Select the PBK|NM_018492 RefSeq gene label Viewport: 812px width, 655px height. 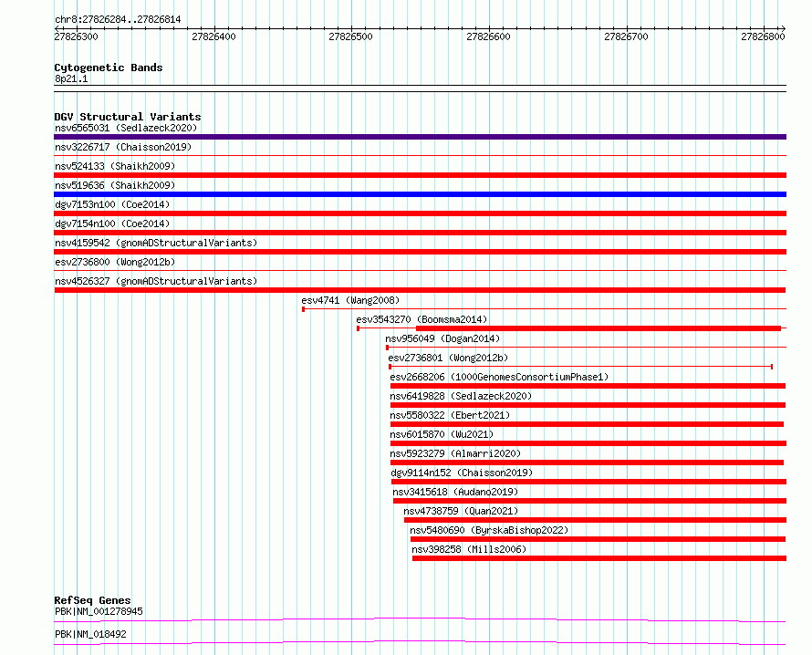click(90, 634)
